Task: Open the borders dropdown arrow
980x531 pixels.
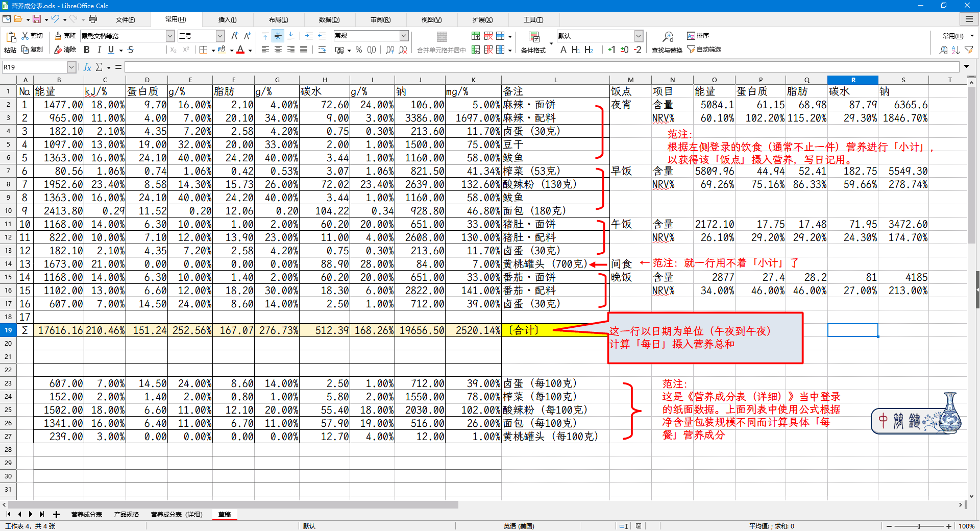Action: pyautogui.click(x=213, y=50)
